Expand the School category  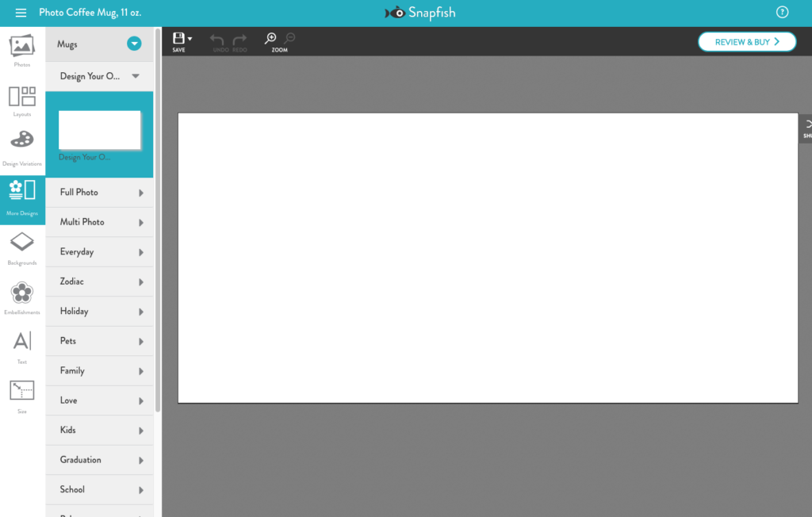[x=99, y=489]
